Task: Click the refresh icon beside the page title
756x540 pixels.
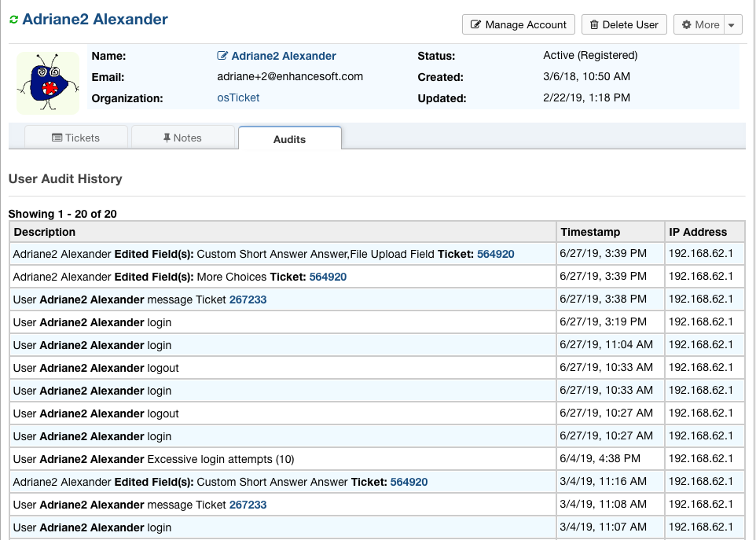Action: 13,20
